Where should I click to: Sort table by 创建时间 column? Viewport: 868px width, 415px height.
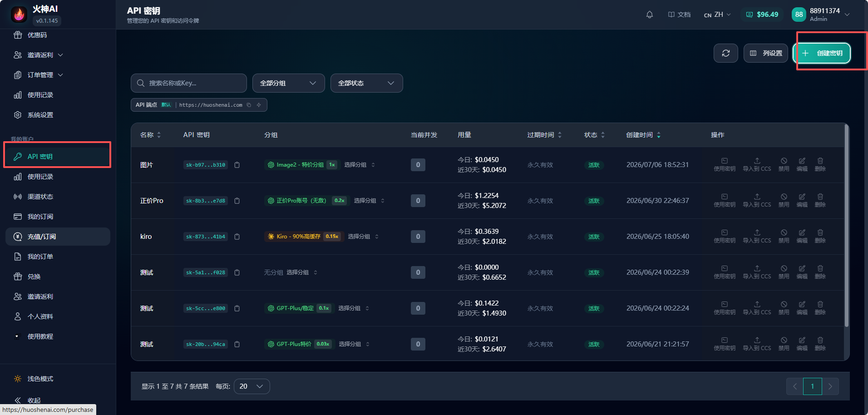pos(643,135)
